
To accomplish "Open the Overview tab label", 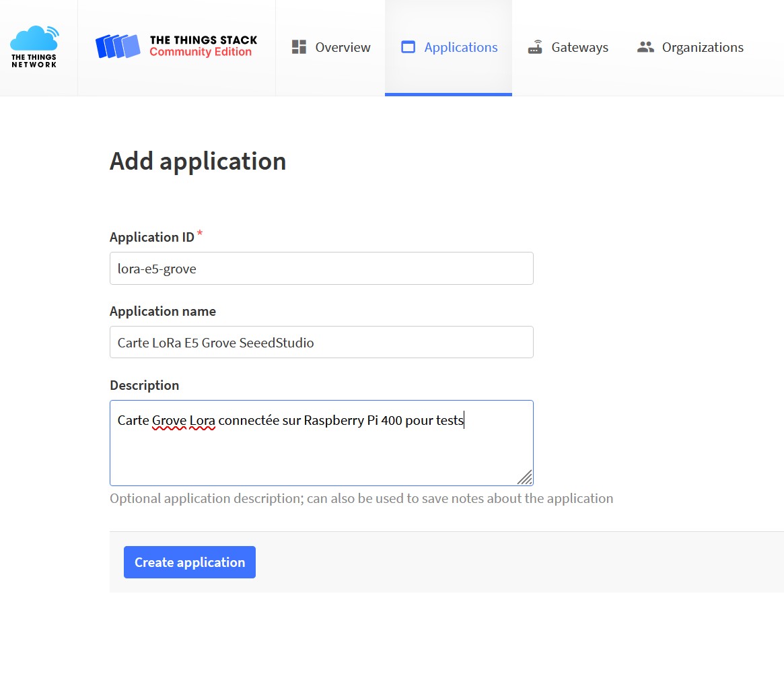I will [x=343, y=48].
